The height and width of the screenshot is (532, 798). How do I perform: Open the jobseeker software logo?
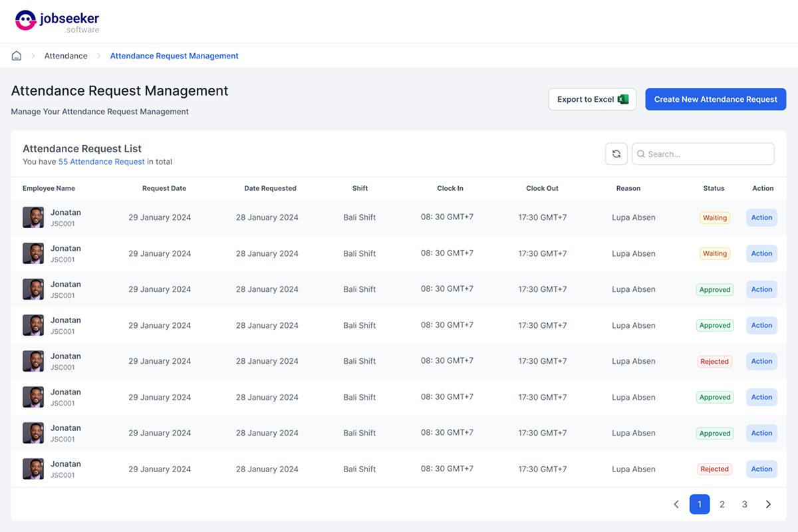pyautogui.click(x=57, y=21)
